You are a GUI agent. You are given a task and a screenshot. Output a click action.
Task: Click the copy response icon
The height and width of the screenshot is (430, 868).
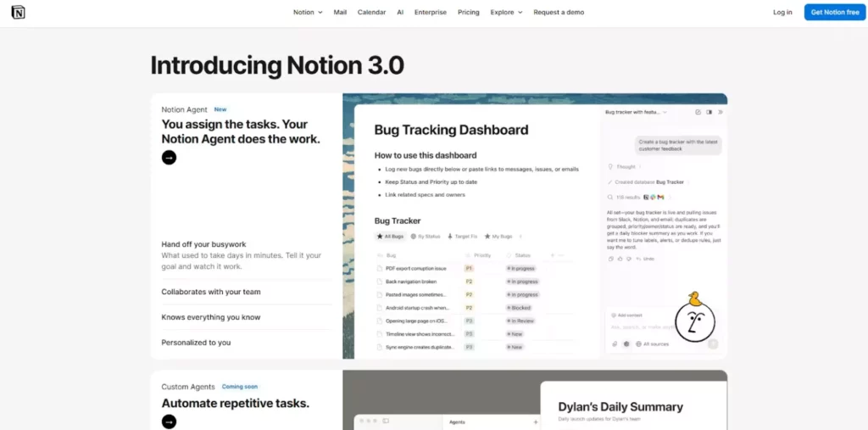611,259
